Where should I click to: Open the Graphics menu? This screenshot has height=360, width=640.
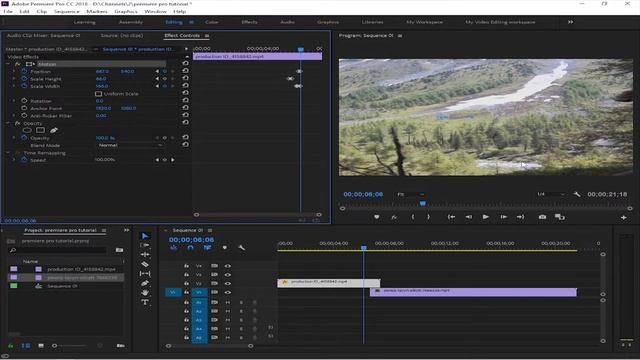[x=126, y=11]
